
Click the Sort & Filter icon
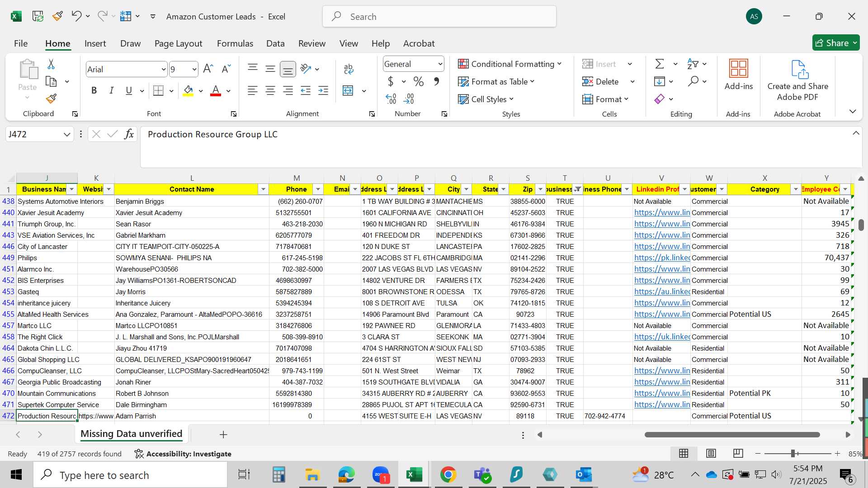(693, 64)
